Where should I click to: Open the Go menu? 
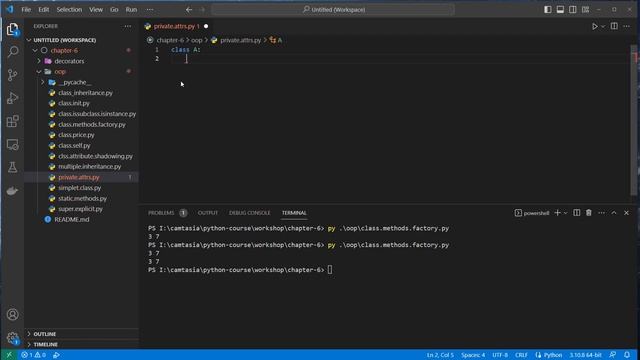[x=114, y=9]
